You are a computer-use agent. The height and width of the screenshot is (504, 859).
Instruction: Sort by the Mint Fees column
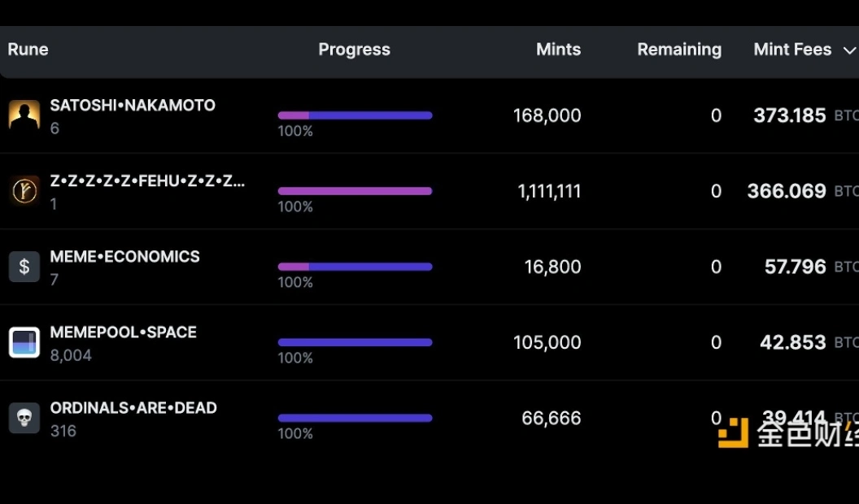pyautogui.click(x=792, y=50)
